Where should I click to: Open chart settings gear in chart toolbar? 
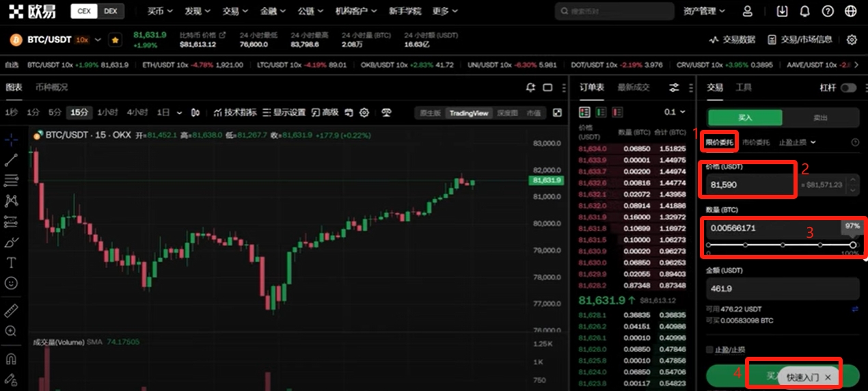(x=364, y=113)
